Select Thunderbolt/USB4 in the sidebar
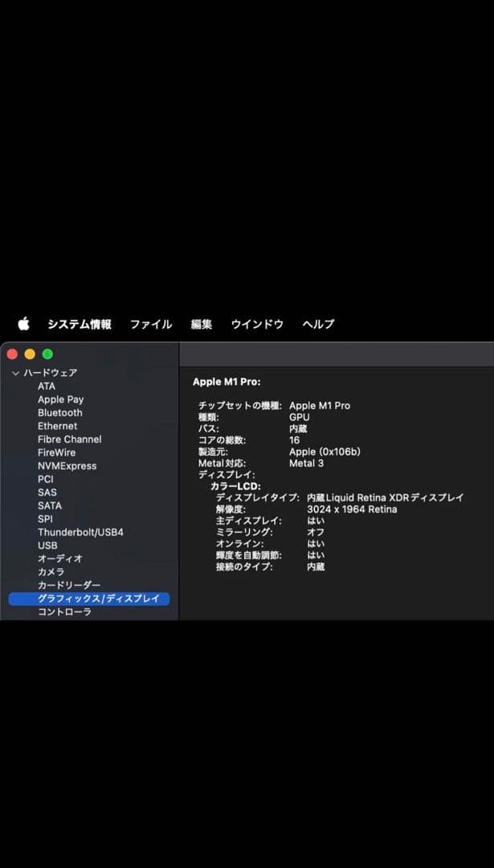 [81, 533]
